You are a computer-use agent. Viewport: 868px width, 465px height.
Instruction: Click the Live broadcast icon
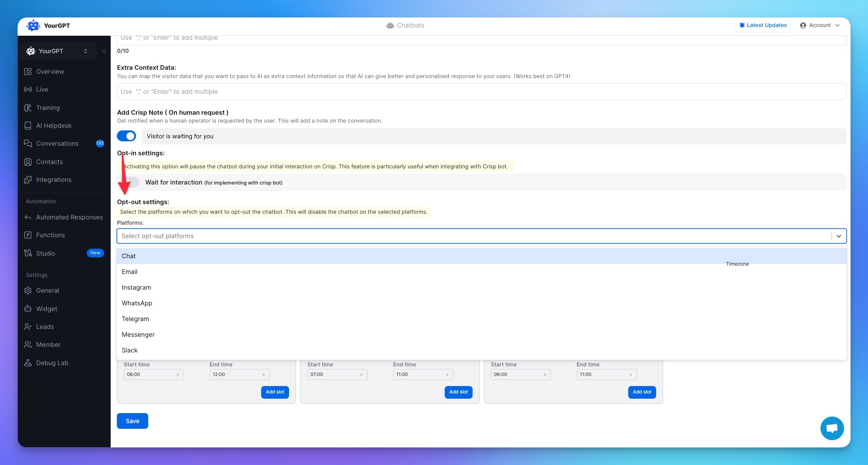pyautogui.click(x=28, y=89)
